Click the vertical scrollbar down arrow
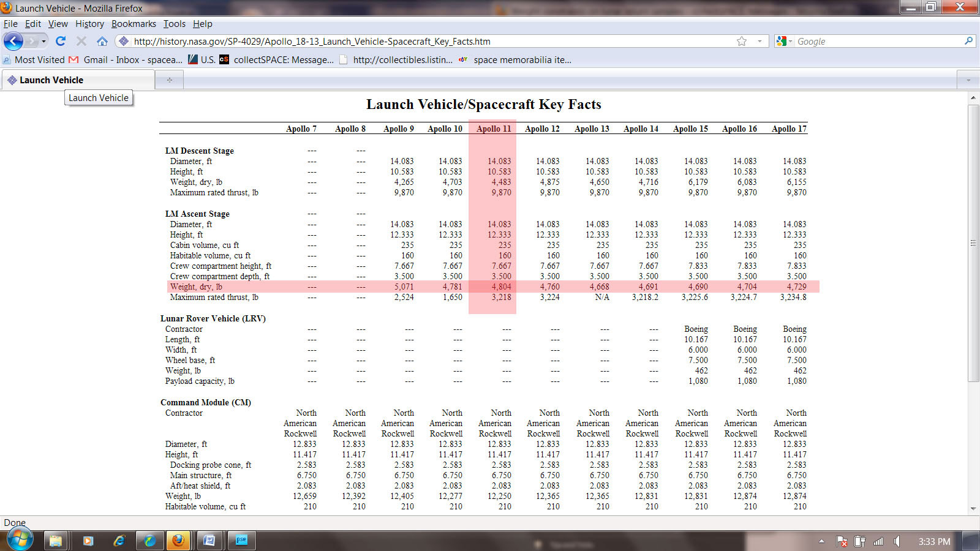Screen dimensions: 980x551 [973, 509]
